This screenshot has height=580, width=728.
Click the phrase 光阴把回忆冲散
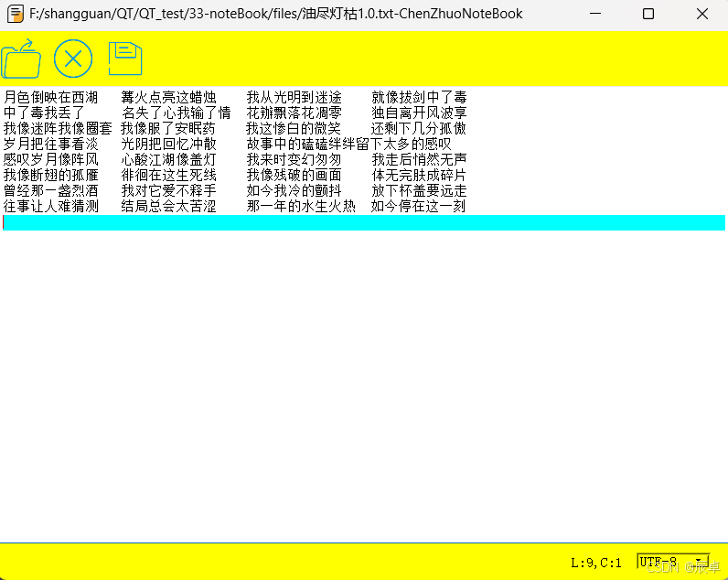click(x=168, y=144)
